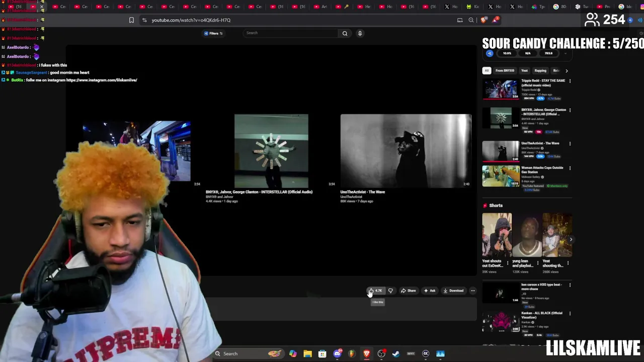
Task: Open the more actions ellipsis beside Download
Action: 472,291
